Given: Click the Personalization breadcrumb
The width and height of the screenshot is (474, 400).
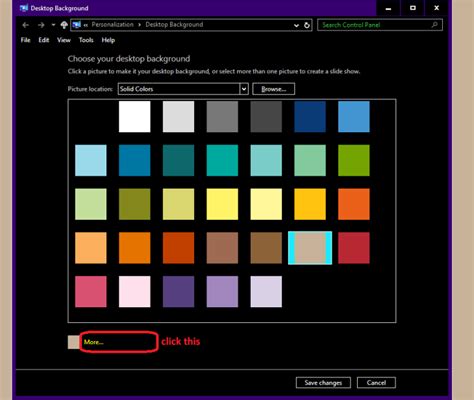Looking at the screenshot, I should click(x=112, y=25).
